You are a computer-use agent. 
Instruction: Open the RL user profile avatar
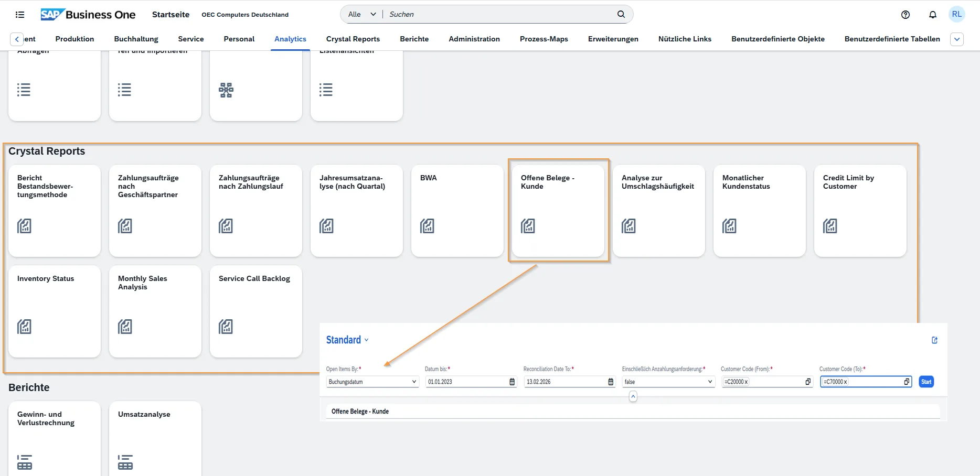click(x=956, y=15)
